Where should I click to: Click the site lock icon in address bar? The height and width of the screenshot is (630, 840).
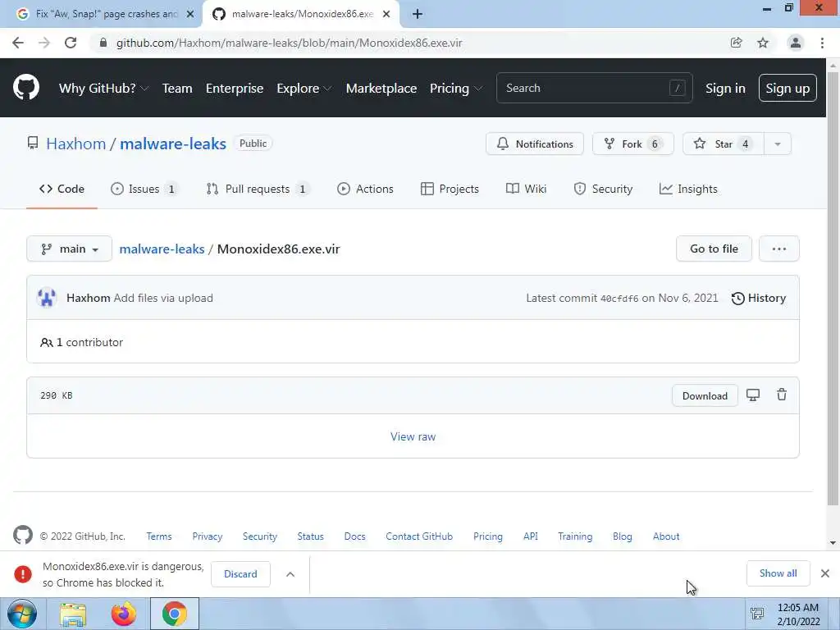(x=103, y=43)
